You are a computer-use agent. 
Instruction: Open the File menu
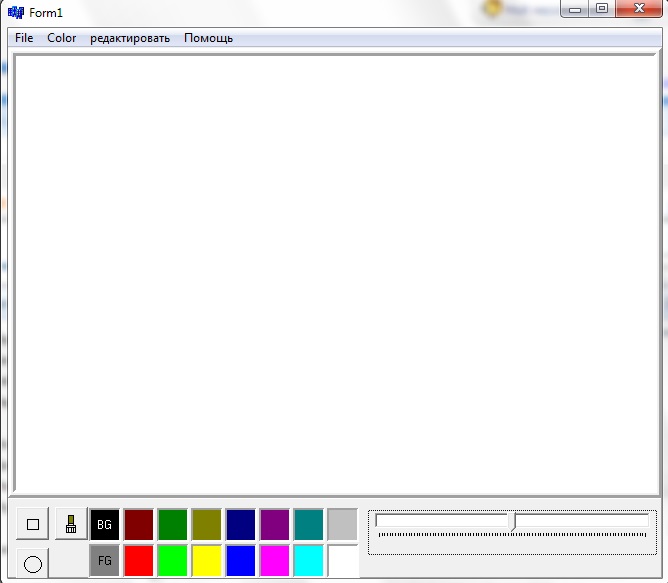(x=24, y=38)
